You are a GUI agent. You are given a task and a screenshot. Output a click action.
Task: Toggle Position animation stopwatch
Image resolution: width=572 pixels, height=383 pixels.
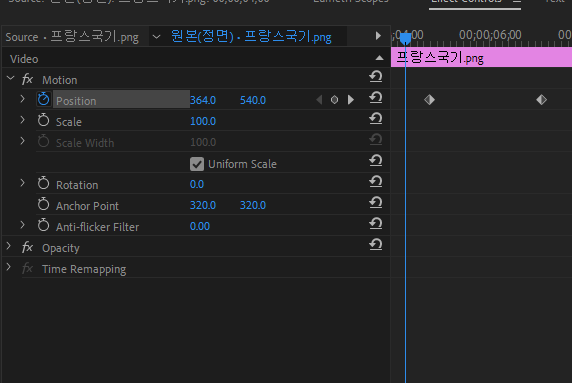pos(43,99)
